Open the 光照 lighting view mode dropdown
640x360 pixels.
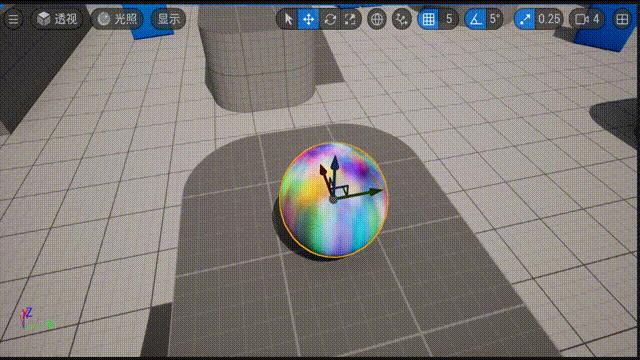(x=117, y=19)
